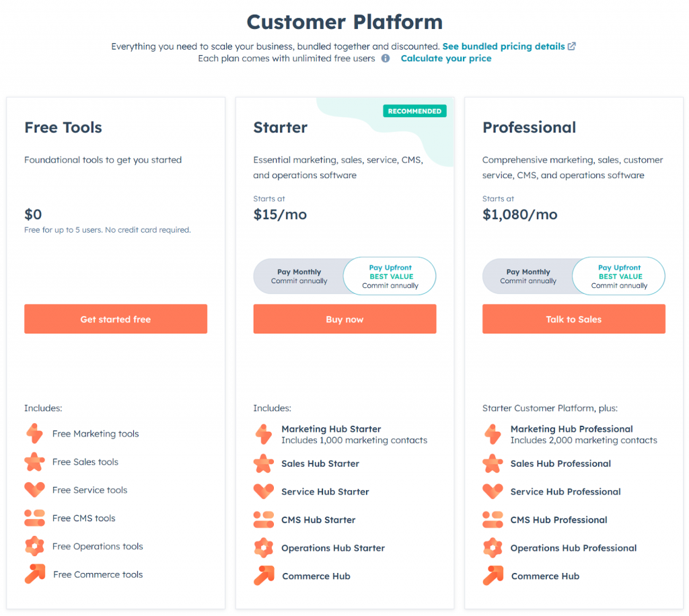
Task: Select the Commerce Hub arrow icon under Professional
Action: (x=493, y=576)
